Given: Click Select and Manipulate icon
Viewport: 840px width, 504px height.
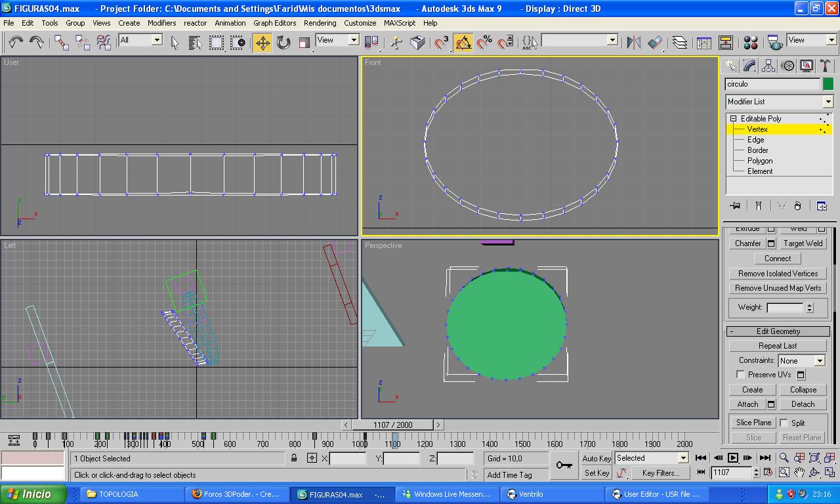Looking at the screenshot, I should tap(396, 43).
